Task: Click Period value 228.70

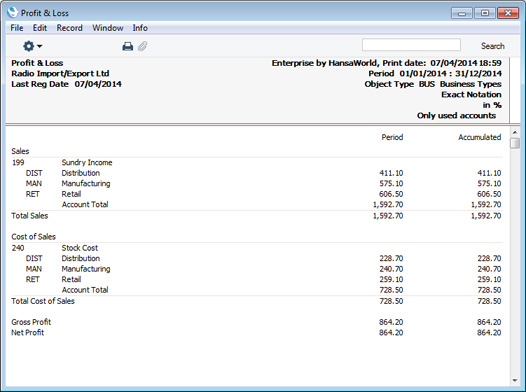Action: [391, 259]
